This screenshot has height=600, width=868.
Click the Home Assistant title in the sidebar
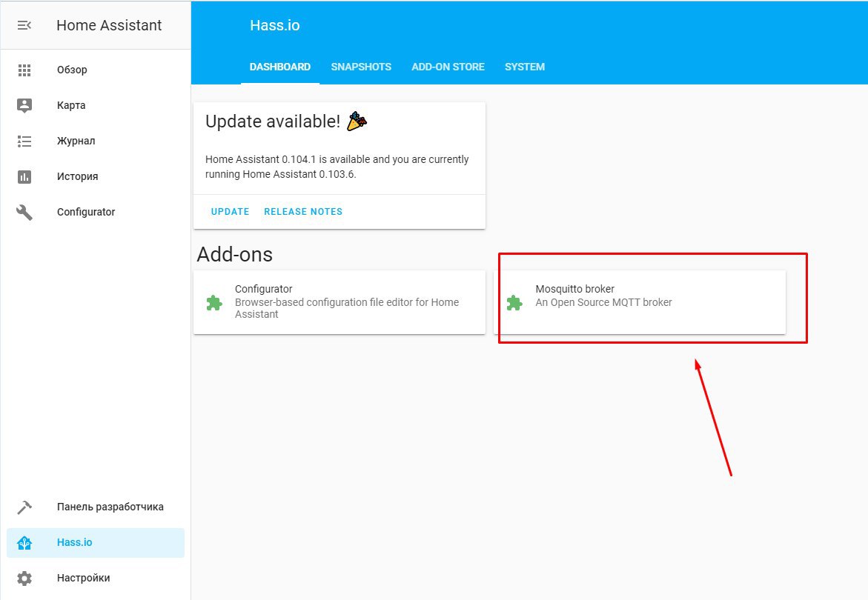click(x=109, y=25)
